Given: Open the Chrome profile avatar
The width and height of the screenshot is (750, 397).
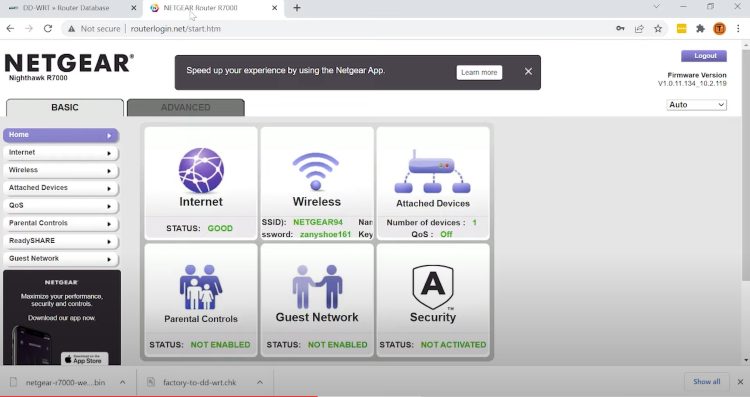Looking at the screenshot, I should tap(719, 29).
